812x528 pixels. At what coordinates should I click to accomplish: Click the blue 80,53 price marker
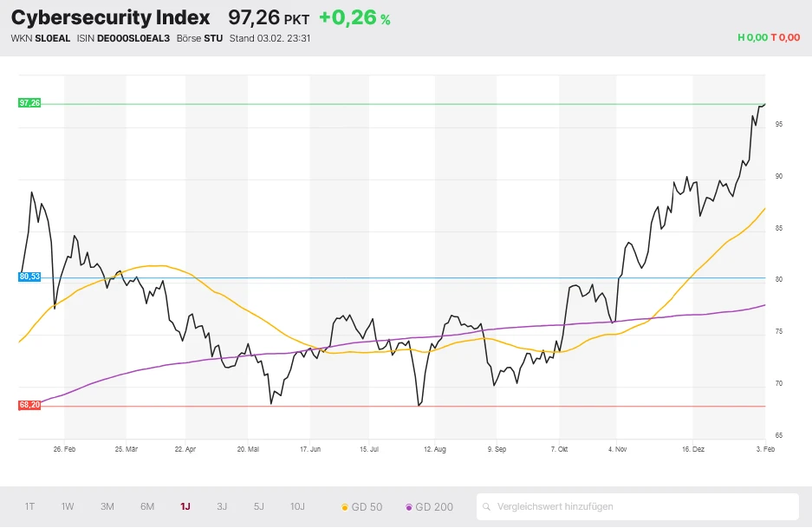coord(29,277)
